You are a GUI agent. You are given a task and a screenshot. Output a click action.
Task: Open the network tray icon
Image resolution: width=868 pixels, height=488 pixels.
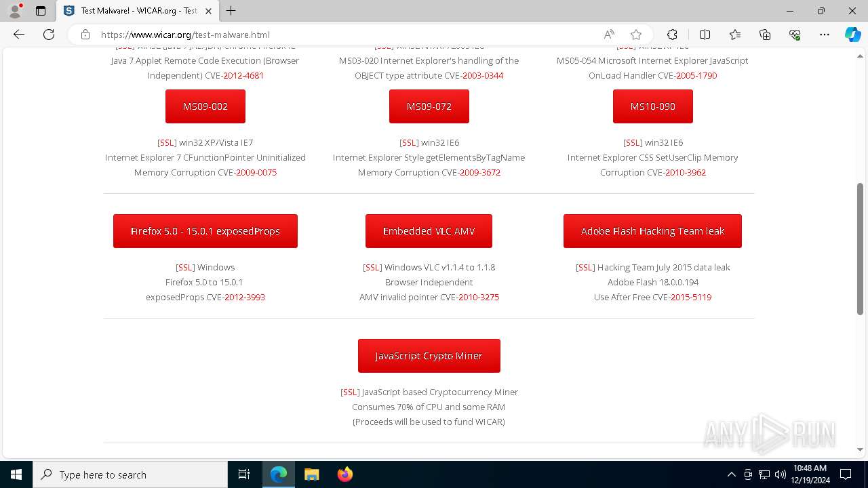(764, 474)
